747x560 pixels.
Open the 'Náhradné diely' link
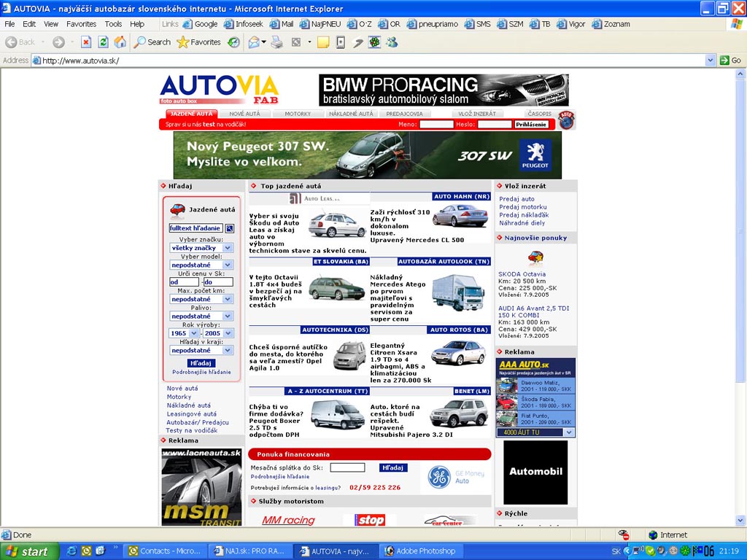pos(522,223)
